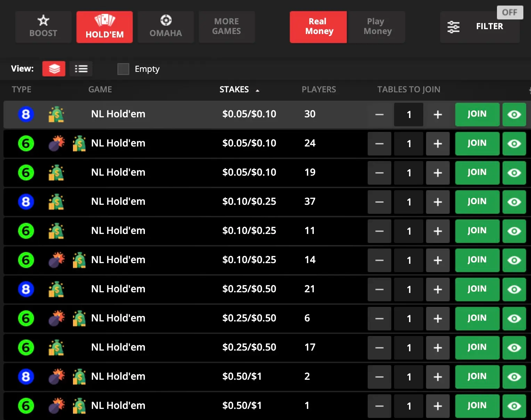Sort by the Game column
The height and width of the screenshot is (420, 531).
(100, 90)
